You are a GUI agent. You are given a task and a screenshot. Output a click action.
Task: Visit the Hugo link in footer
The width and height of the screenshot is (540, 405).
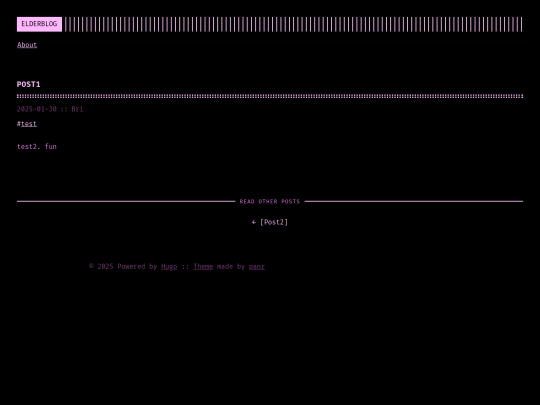pos(169,267)
